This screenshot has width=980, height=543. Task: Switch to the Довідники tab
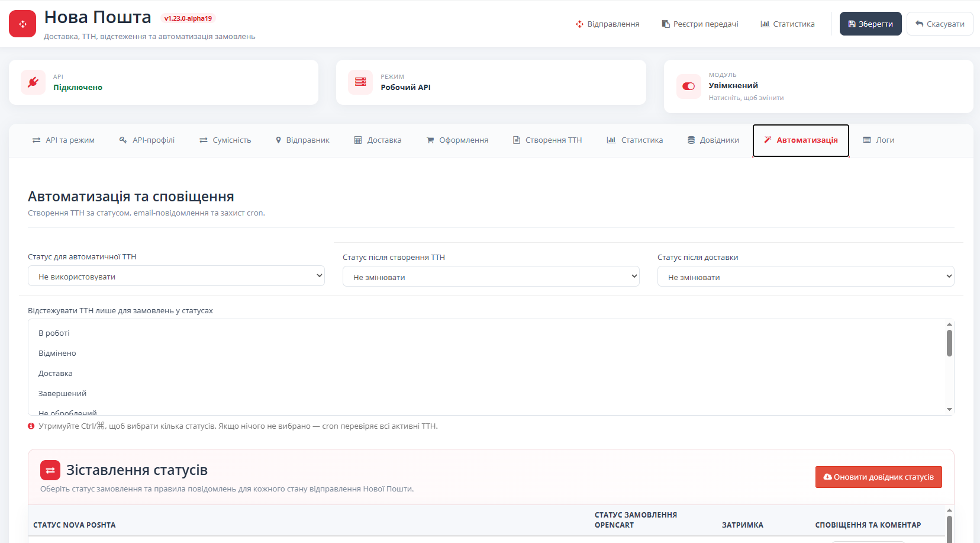point(713,140)
